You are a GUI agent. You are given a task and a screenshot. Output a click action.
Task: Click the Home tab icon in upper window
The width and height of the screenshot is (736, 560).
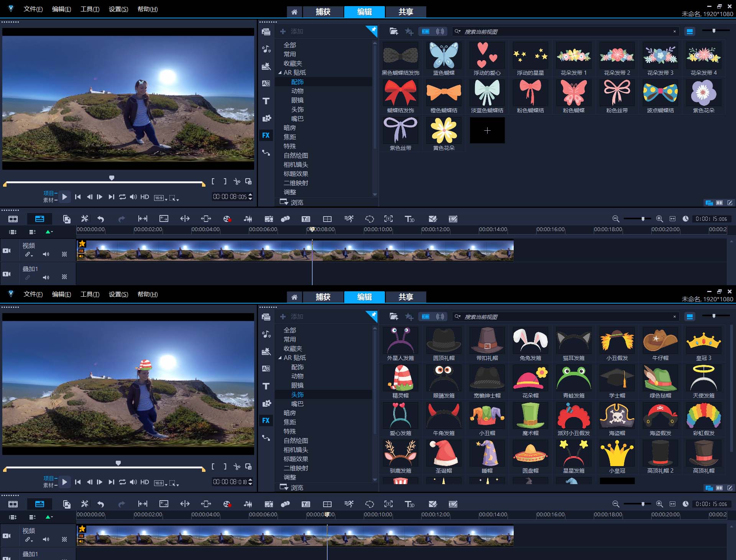click(294, 12)
